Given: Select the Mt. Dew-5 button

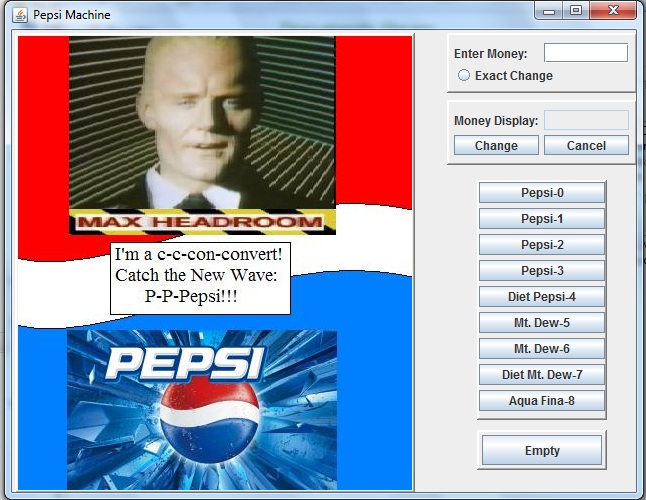Looking at the screenshot, I should point(542,322).
